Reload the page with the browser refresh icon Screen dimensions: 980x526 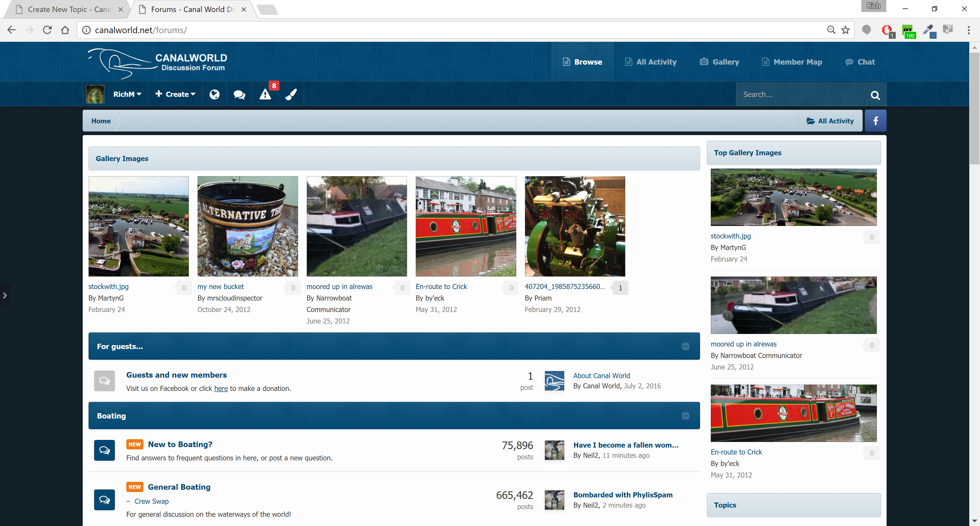click(x=47, y=30)
